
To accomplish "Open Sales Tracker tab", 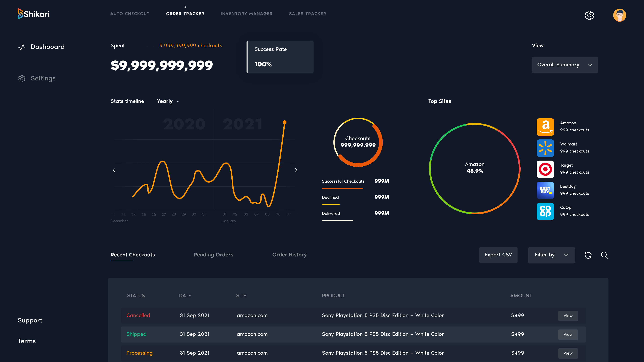I will point(308,14).
